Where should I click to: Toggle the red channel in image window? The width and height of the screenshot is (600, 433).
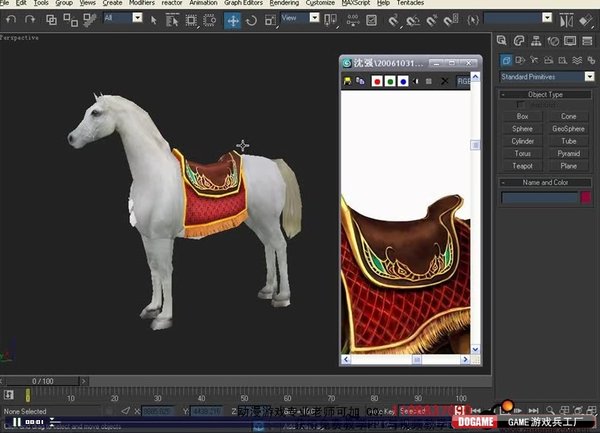[376, 81]
